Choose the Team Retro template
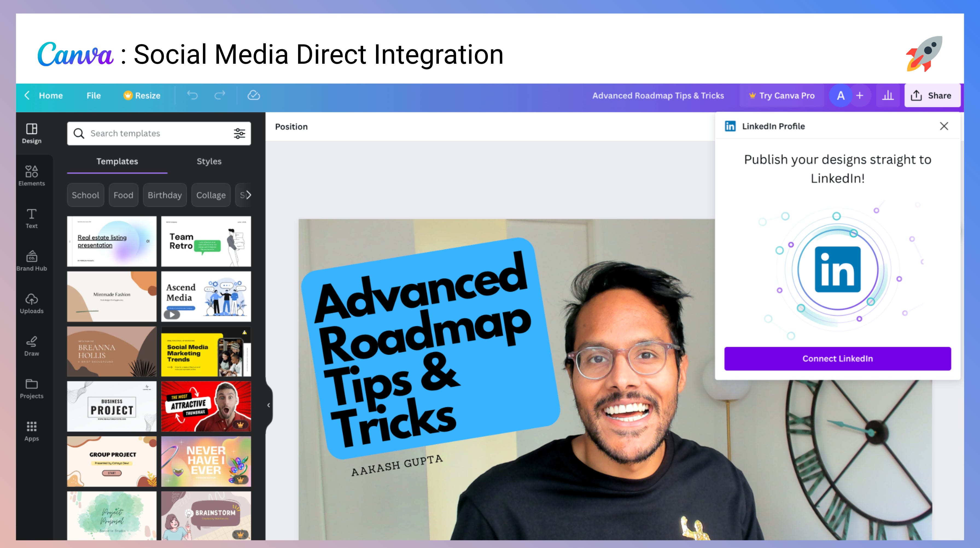The height and width of the screenshot is (548, 980). [206, 241]
